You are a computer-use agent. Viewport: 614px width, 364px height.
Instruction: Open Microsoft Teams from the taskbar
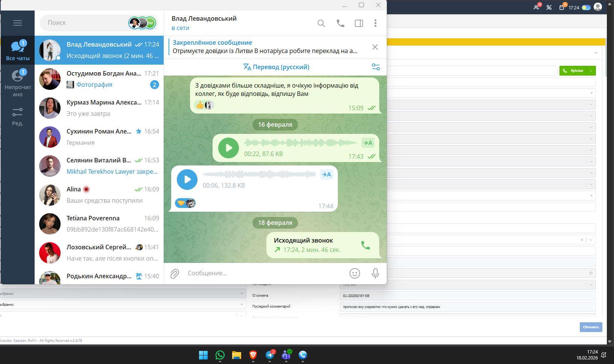287,355
